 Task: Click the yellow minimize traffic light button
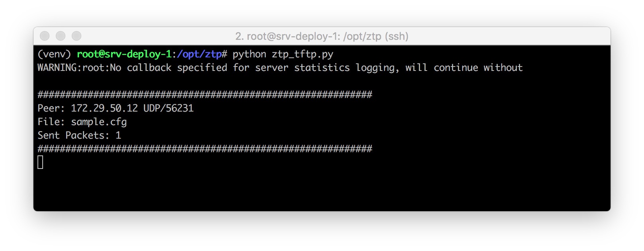click(x=61, y=36)
